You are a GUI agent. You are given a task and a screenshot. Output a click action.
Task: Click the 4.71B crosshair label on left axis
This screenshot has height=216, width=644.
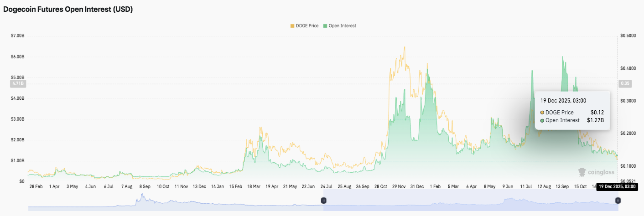pyautogui.click(x=18, y=84)
